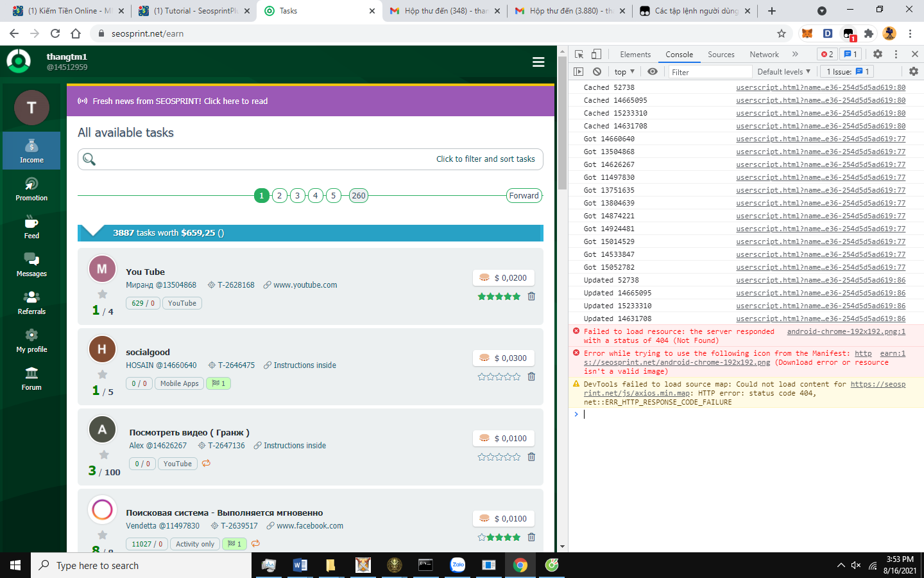Expand more DevTools tabs chevron
The width and height of the screenshot is (924, 578).
pyautogui.click(x=795, y=55)
